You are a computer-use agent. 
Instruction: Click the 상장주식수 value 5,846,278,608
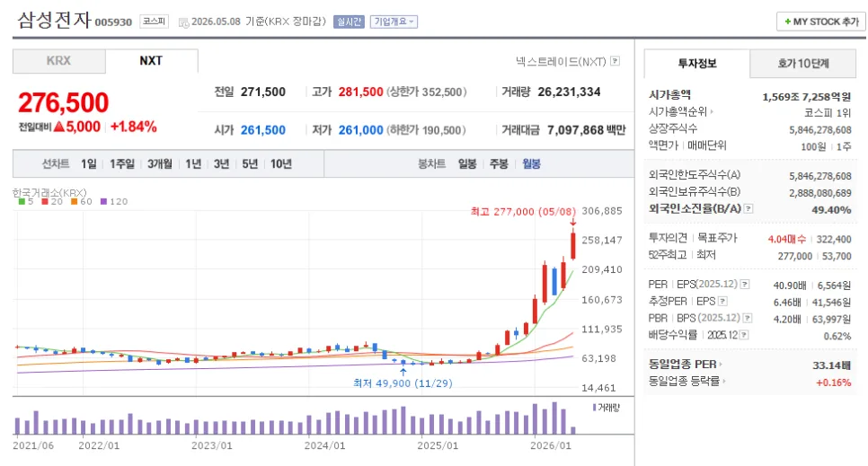(820, 130)
